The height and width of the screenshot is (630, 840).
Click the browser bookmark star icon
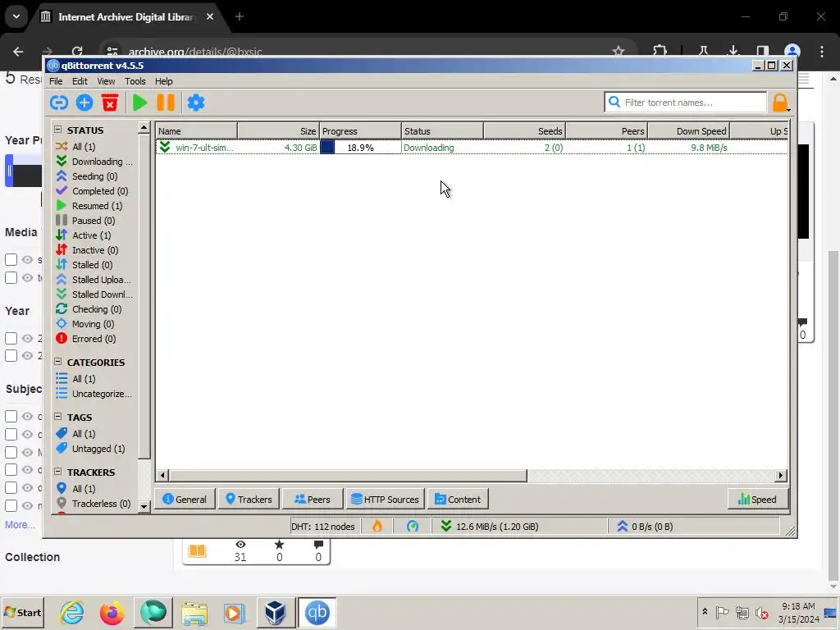coord(619,52)
